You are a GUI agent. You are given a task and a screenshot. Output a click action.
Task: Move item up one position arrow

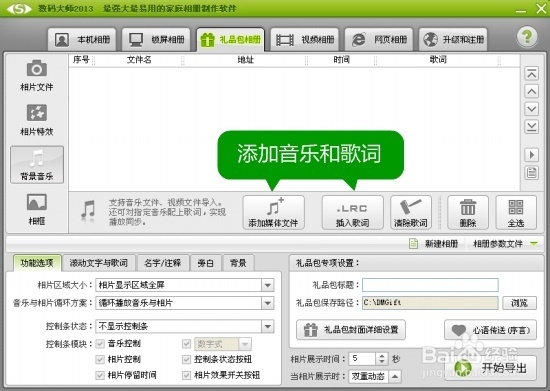click(x=531, y=92)
